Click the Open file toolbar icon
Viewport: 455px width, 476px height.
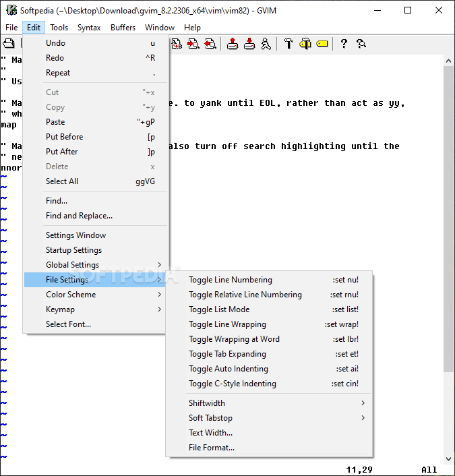tap(9, 44)
